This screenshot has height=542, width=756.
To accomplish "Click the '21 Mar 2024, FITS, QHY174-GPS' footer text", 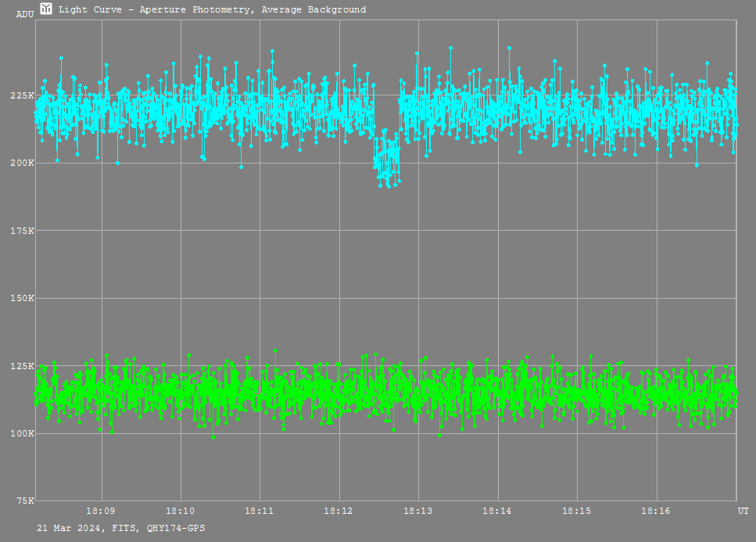I will pos(121,528).
